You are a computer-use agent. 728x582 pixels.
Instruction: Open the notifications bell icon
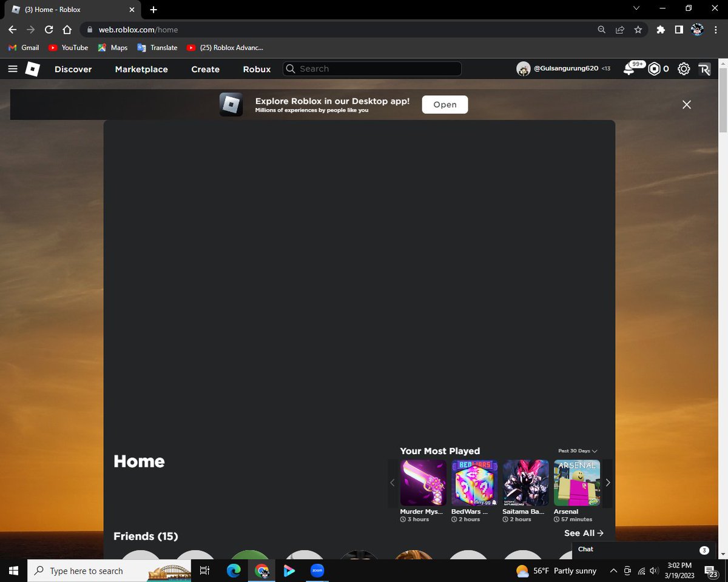coord(629,69)
